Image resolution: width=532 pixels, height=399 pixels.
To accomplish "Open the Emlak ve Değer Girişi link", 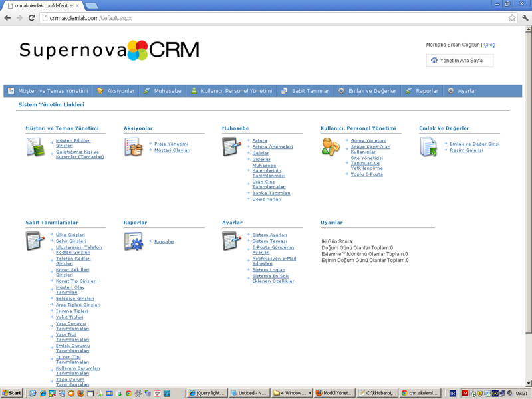I will coord(474,144).
